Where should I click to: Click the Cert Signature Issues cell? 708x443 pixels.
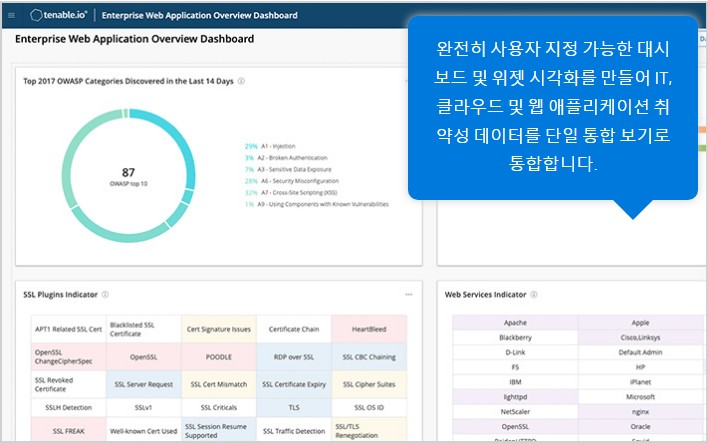point(219,329)
